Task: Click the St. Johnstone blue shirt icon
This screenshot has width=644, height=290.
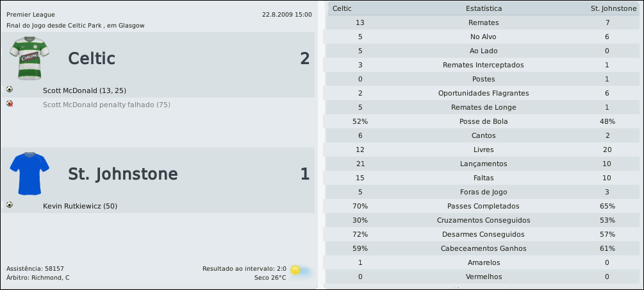Action: click(x=28, y=173)
